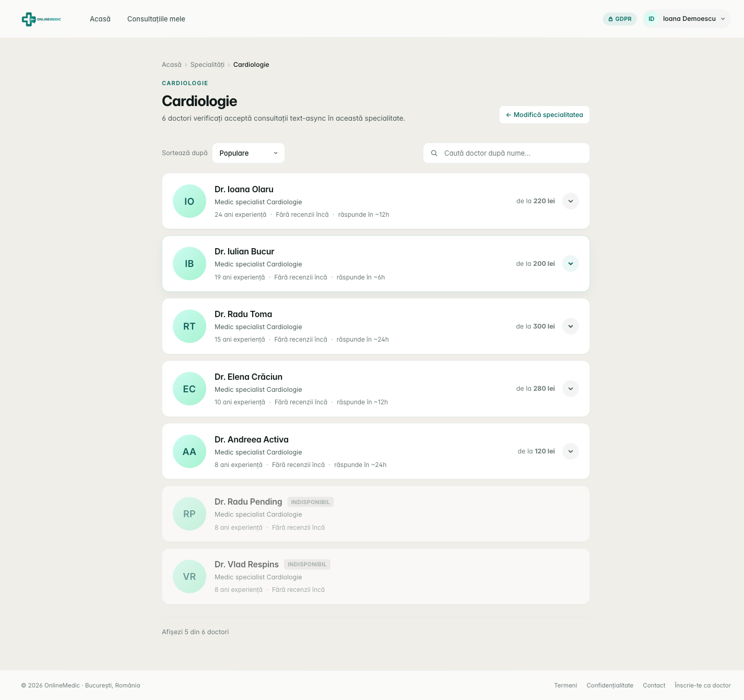This screenshot has width=744, height=700.
Task: Click the IO avatar for Dr. Ioana Olaru
Action: [190, 201]
